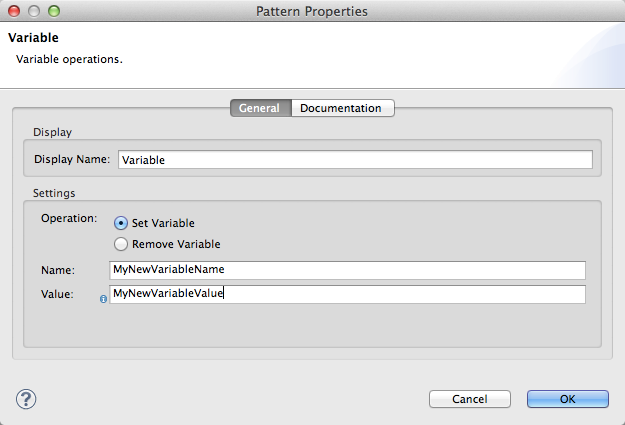
Task: Click the help question mark icon
Action: coord(26,399)
